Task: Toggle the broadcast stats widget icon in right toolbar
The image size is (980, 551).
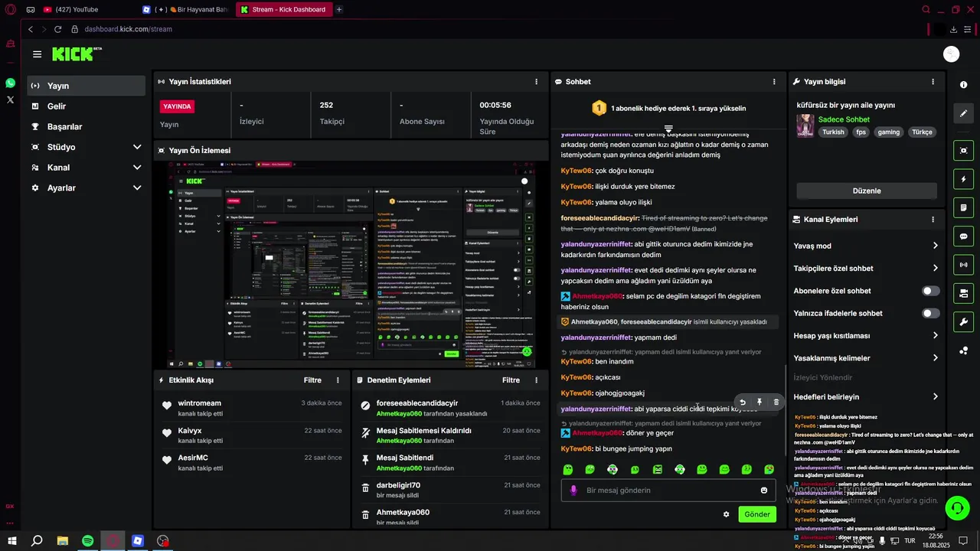Action: coord(963,265)
